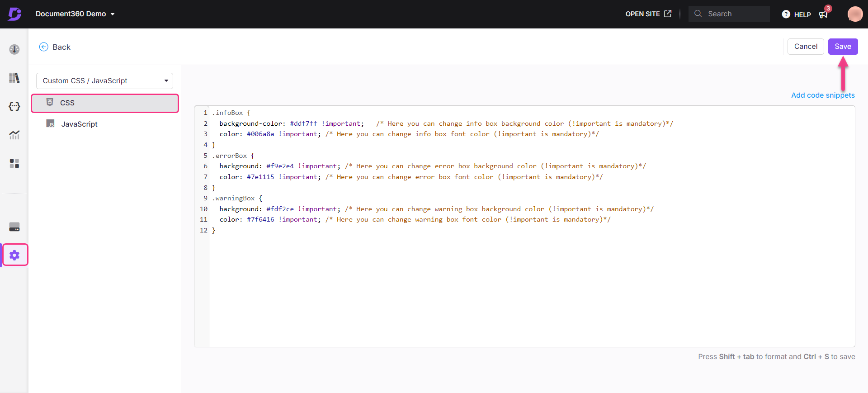Viewport: 868px width, 393px height.
Task: Click the .infoBox selector line
Action: click(231, 113)
